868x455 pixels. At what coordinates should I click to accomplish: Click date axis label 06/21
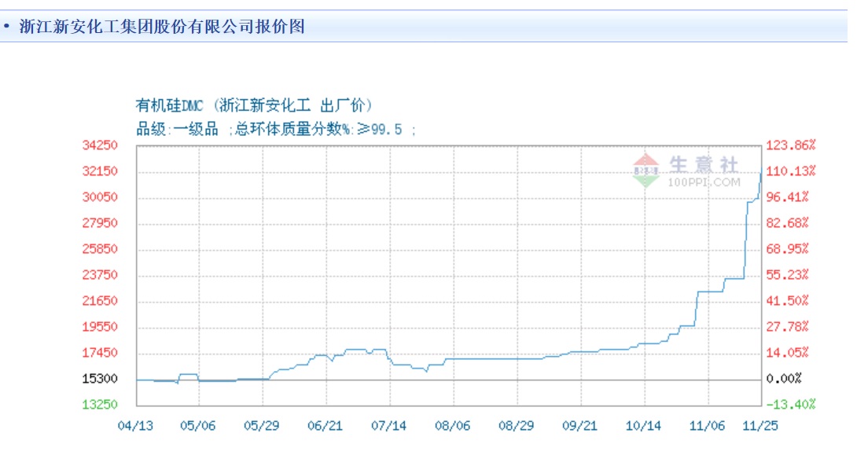(x=325, y=426)
